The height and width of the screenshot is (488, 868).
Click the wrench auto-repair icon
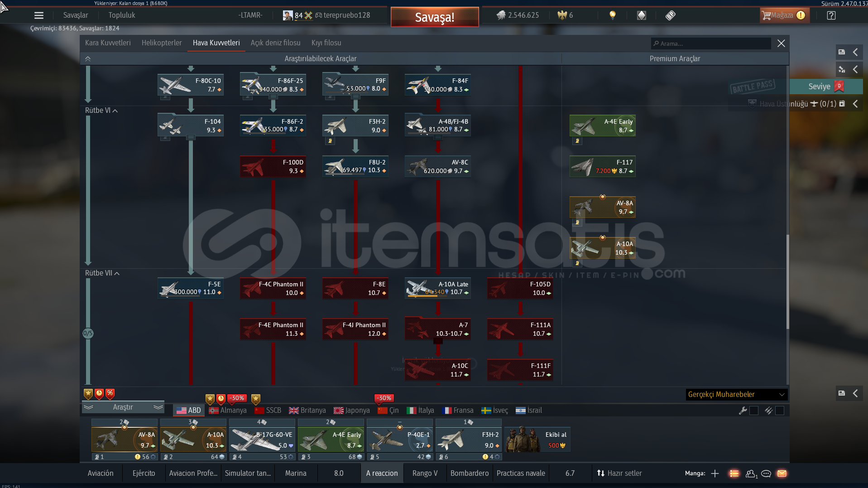point(743,411)
